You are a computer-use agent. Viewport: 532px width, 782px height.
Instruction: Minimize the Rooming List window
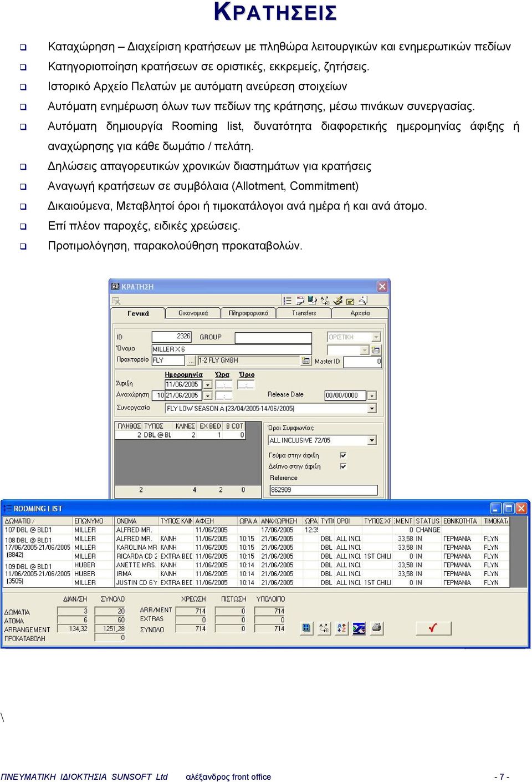click(x=496, y=508)
